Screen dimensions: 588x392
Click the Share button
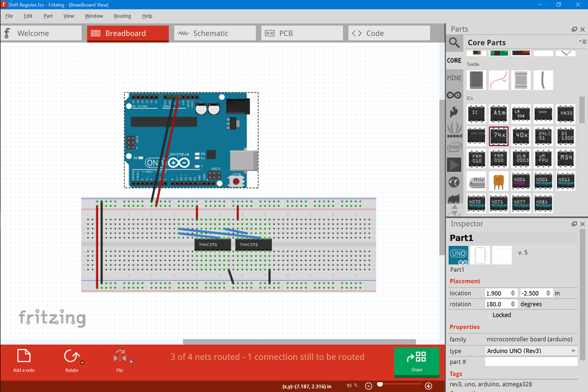pos(416,361)
